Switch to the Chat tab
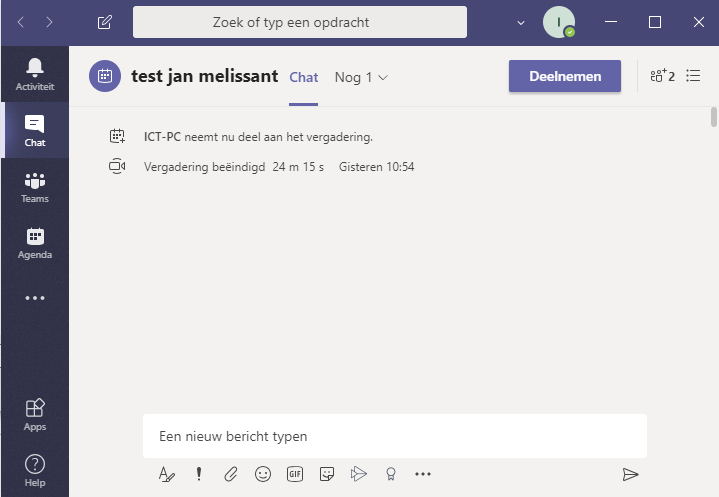This screenshot has width=719, height=497. click(304, 77)
